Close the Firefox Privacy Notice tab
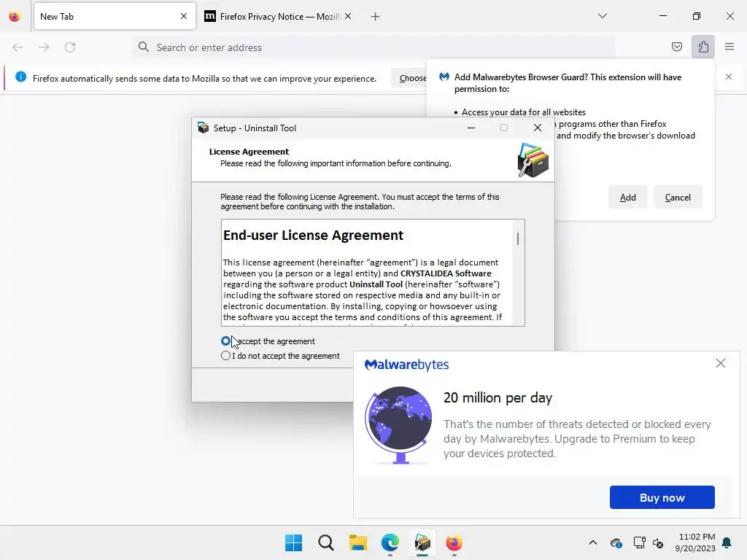747x560 pixels. pyautogui.click(x=348, y=16)
